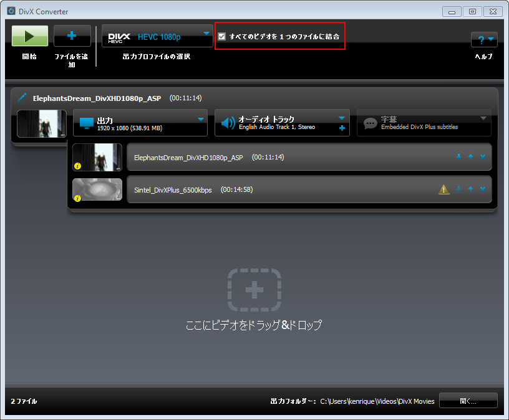Move the ElephantsDream file up in list
The height and width of the screenshot is (420, 509).
471,156
